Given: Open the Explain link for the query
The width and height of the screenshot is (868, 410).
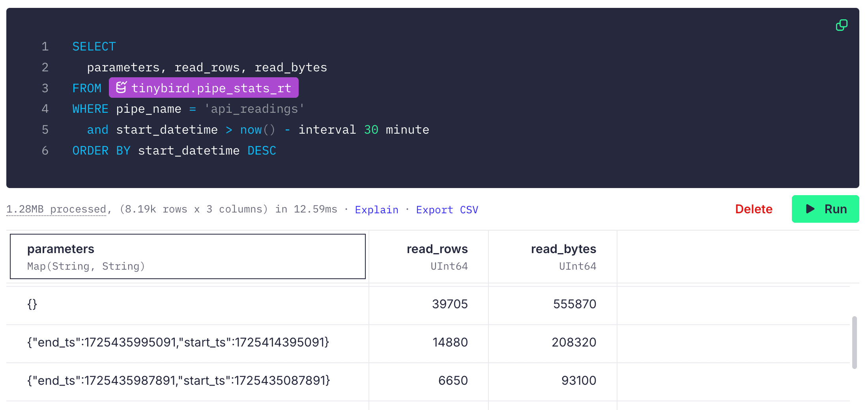Looking at the screenshot, I should pos(376,210).
